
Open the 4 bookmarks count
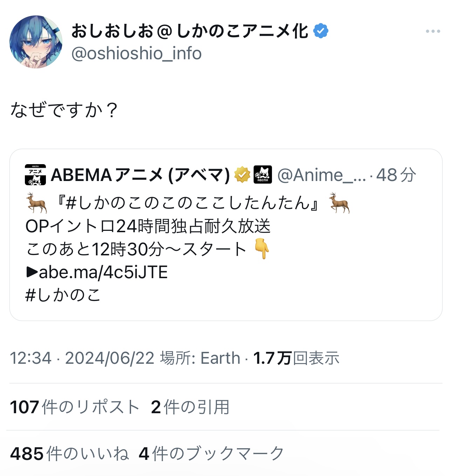(211, 454)
